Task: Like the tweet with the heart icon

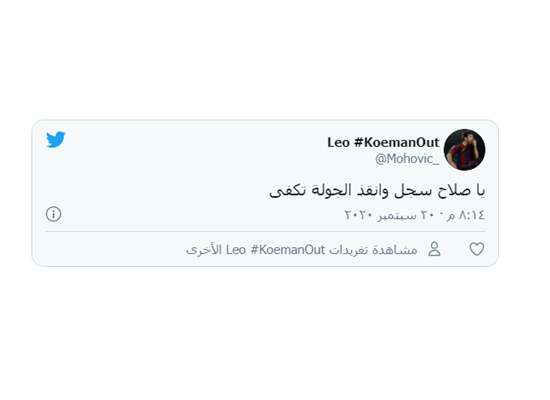Action: (477, 249)
